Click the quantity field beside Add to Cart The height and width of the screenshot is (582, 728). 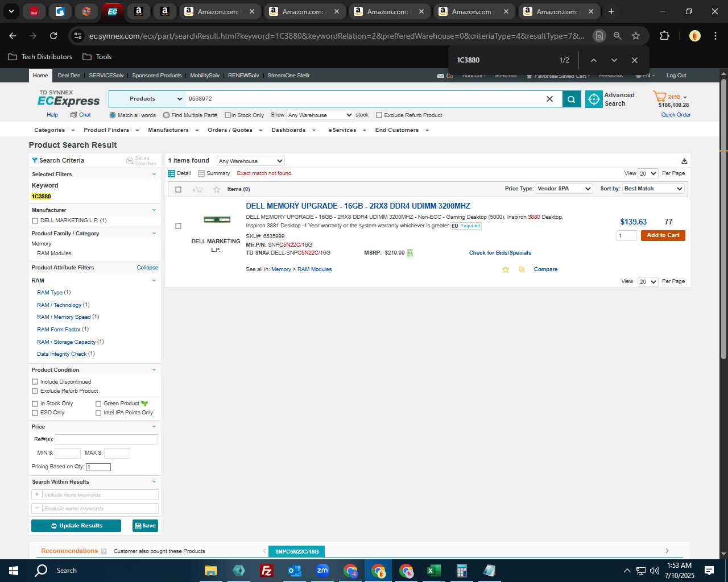click(x=626, y=236)
